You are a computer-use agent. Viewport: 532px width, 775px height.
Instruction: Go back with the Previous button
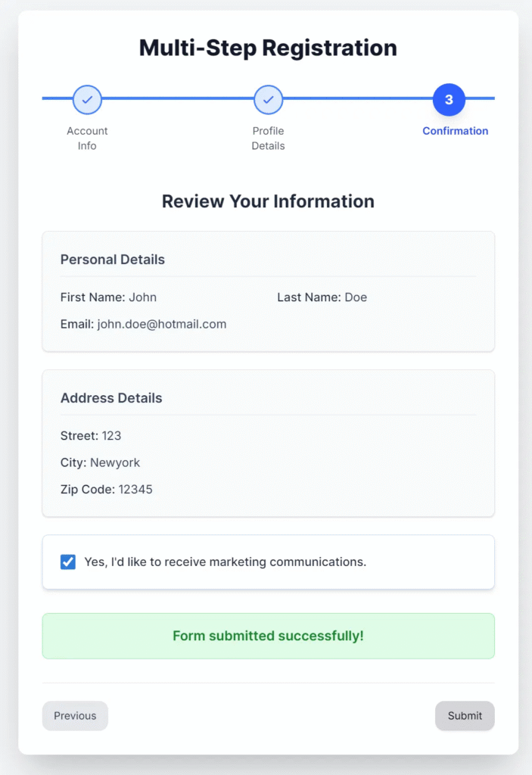(x=75, y=715)
